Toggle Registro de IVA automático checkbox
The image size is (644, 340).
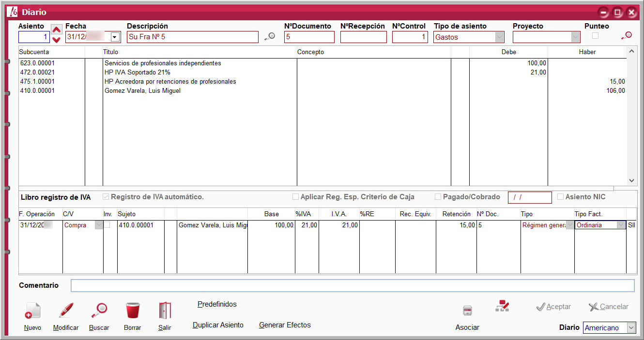coord(106,197)
